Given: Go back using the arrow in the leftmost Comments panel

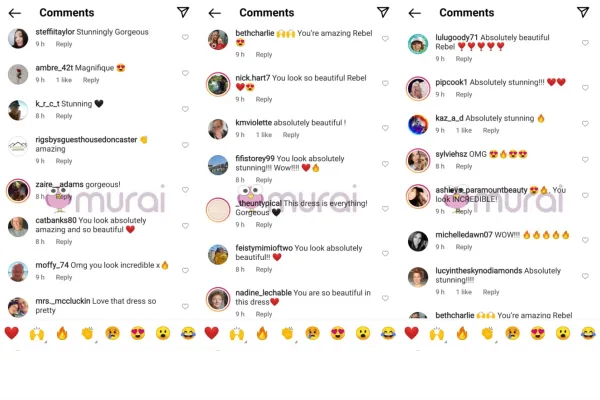Looking at the screenshot, I should tap(15, 13).
